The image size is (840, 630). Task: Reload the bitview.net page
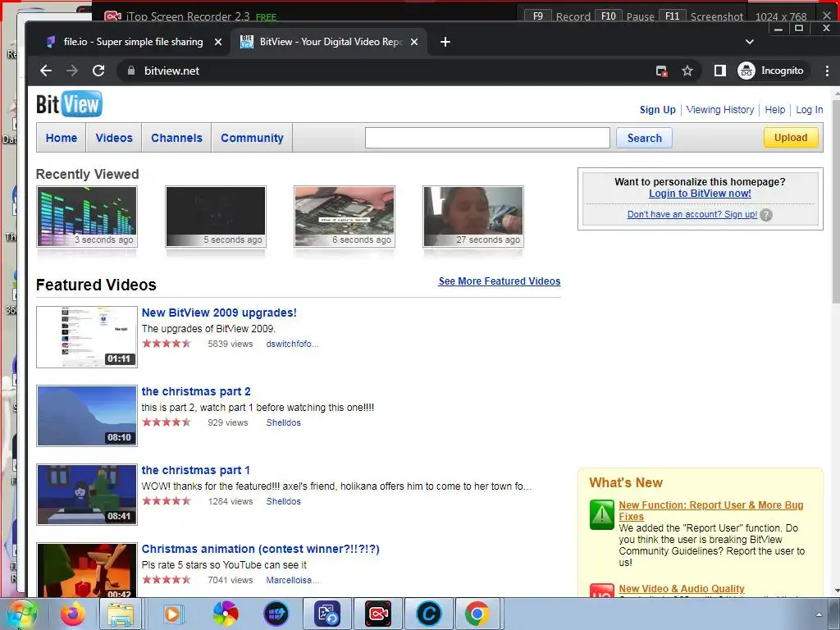[x=98, y=71]
